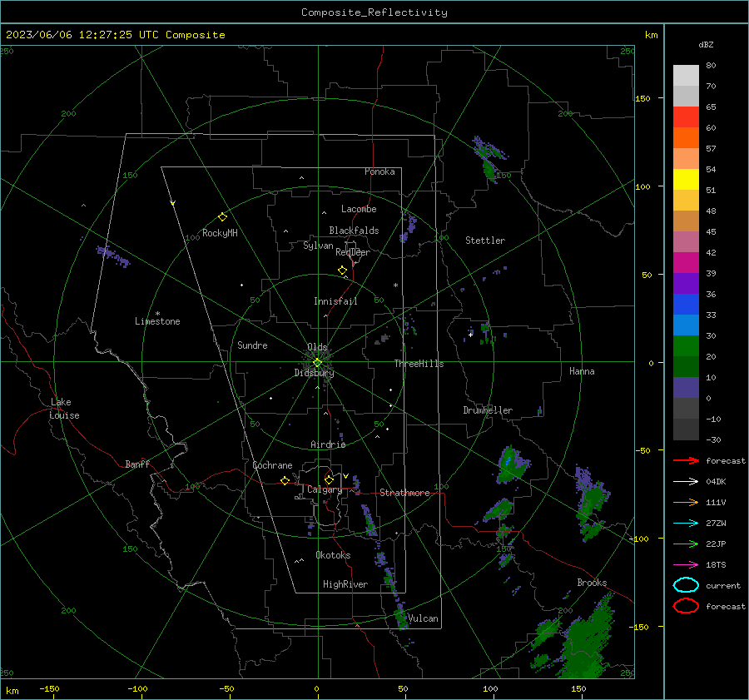Screen dimensions: 749x700
Task: Click the Drumheller label
Action: click(488, 410)
